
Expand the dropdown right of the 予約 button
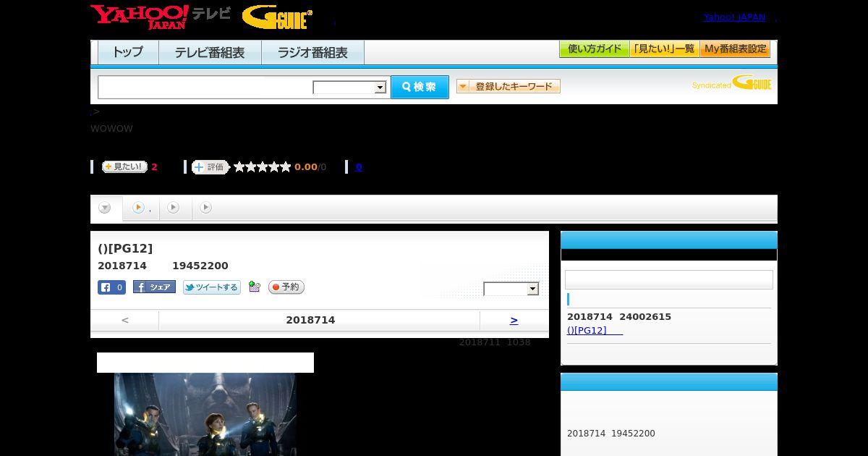(511, 289)
